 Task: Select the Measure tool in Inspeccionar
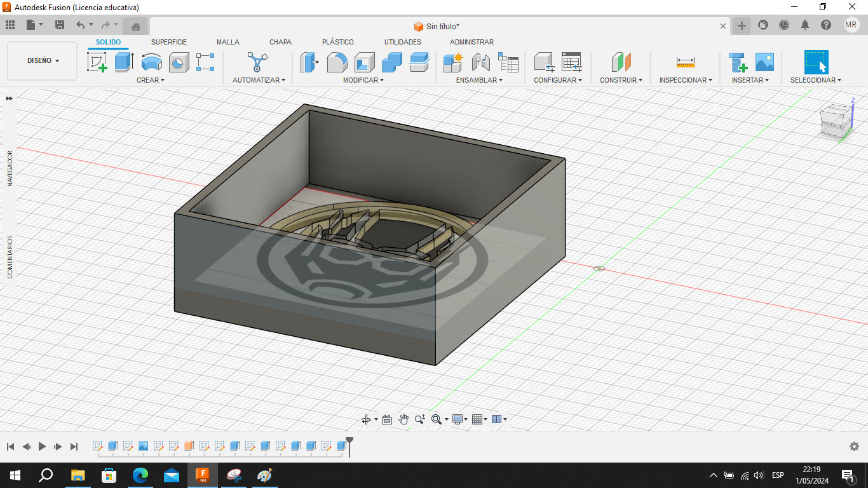click(x=685, y=62)
